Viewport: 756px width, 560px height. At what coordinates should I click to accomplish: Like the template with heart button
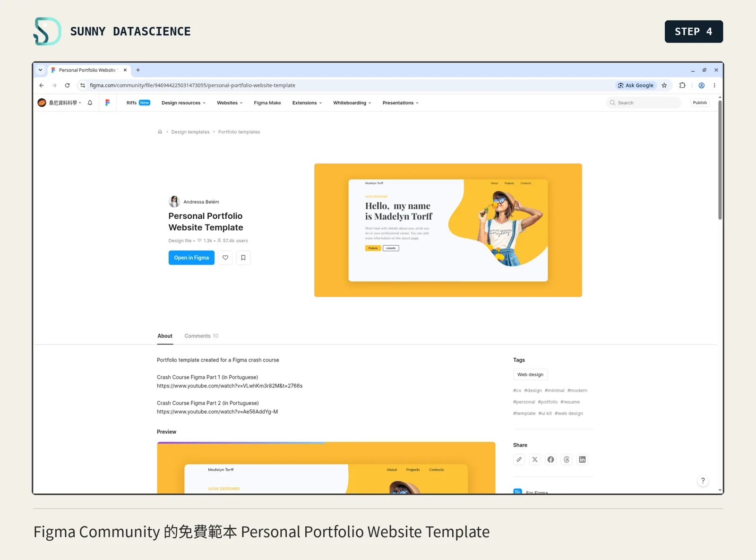pyautogui.click(x=225, y=258)
